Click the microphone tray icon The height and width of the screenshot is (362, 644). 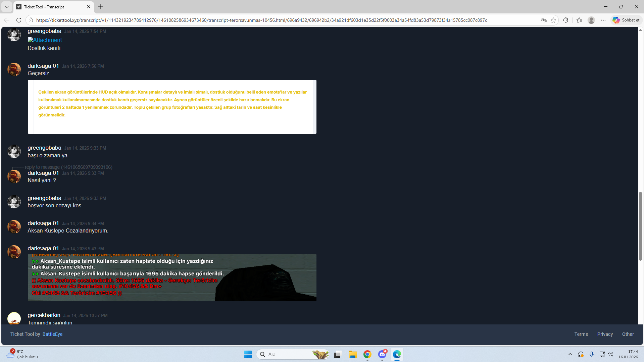tap(592, 354)
